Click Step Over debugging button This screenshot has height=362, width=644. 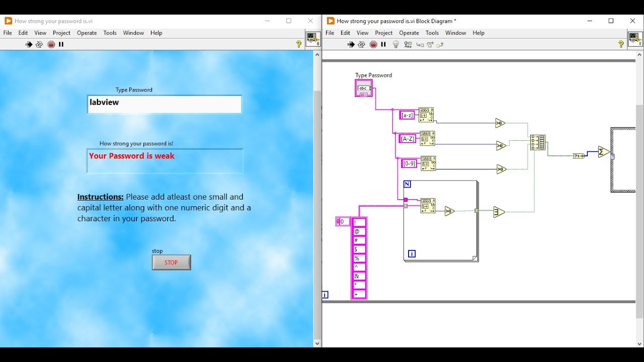(x=430, y=44)
